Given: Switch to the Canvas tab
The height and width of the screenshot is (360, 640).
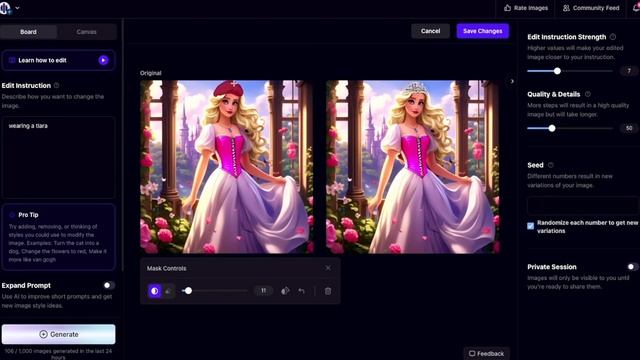Looking at the screenshot, I should 87,32.
